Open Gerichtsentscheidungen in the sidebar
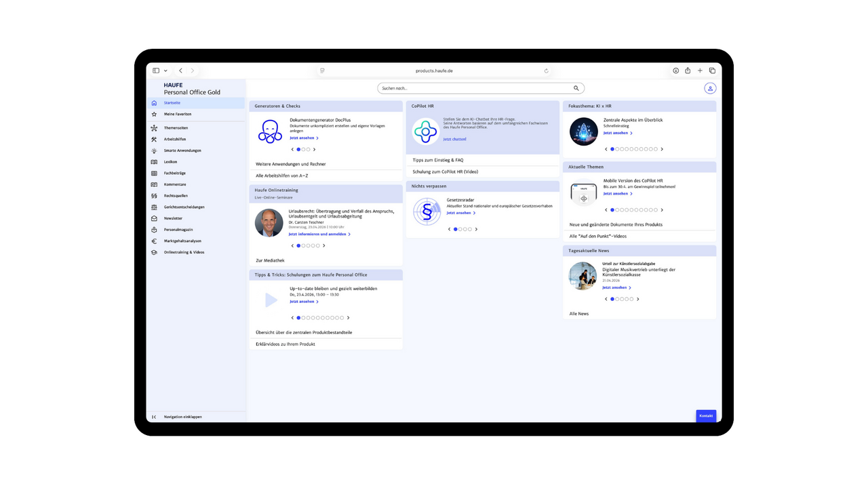The image size is (868, 488). tap(184, 207)
